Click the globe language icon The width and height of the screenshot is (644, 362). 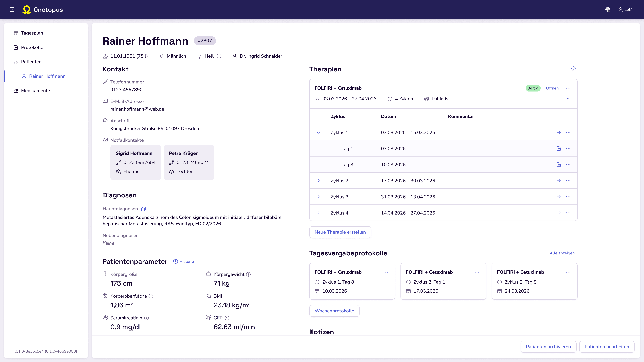click(x=608, y=9)
